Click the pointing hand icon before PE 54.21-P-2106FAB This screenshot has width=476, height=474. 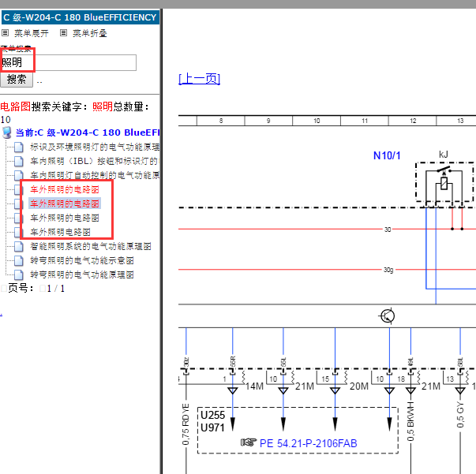pyautogui.click(x=249, y=442)
